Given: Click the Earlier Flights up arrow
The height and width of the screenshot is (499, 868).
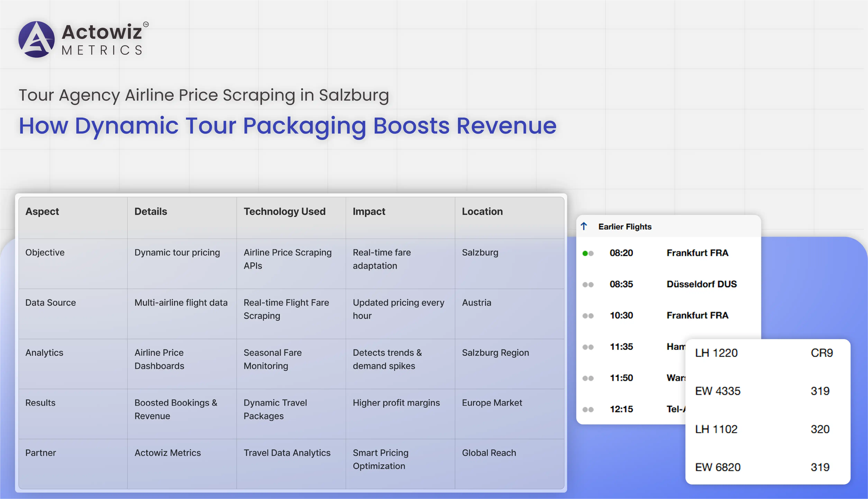Looking at the screenshot, I should click(584, 226).
